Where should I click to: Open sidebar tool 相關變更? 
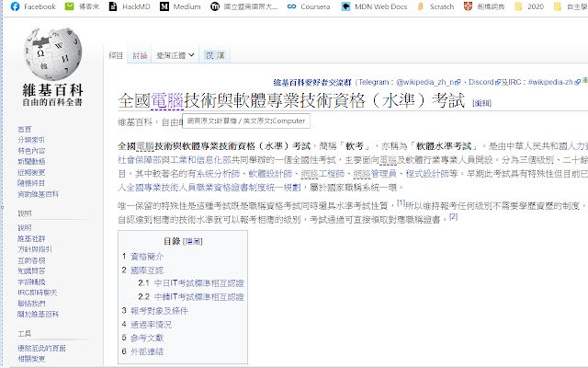[x=31, y=359]
